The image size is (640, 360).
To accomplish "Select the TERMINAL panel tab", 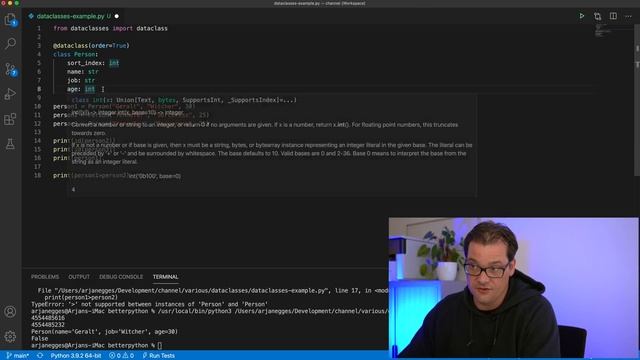I will 166,277.
